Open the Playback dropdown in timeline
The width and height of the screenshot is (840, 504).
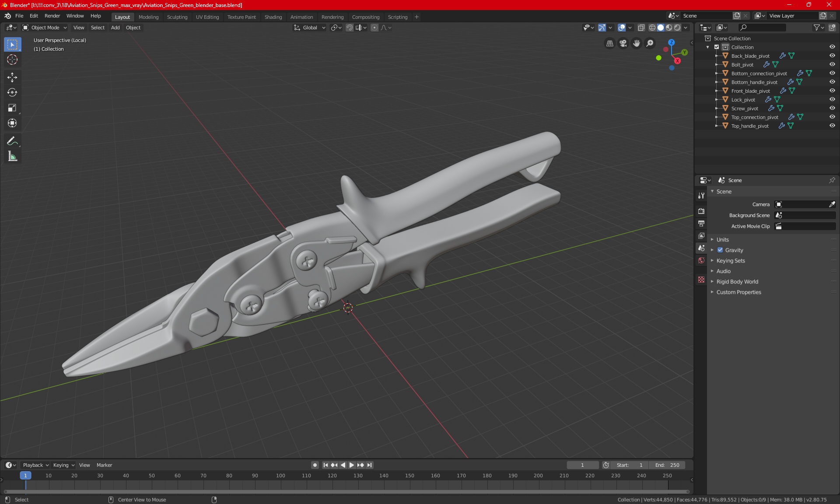click(35, 465)
